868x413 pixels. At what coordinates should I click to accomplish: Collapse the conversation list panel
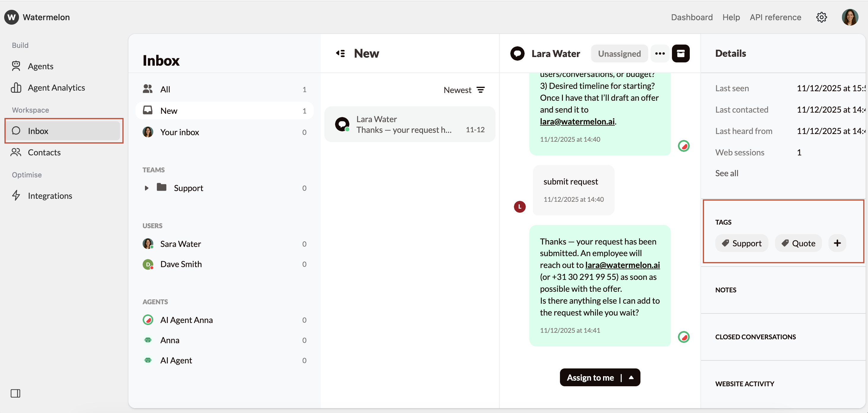point(341,53)
